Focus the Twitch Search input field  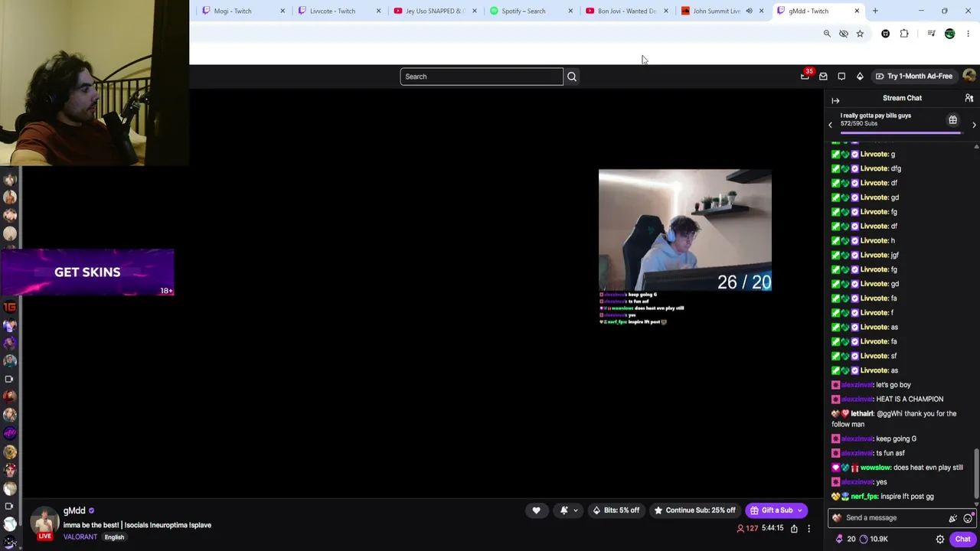482,77
